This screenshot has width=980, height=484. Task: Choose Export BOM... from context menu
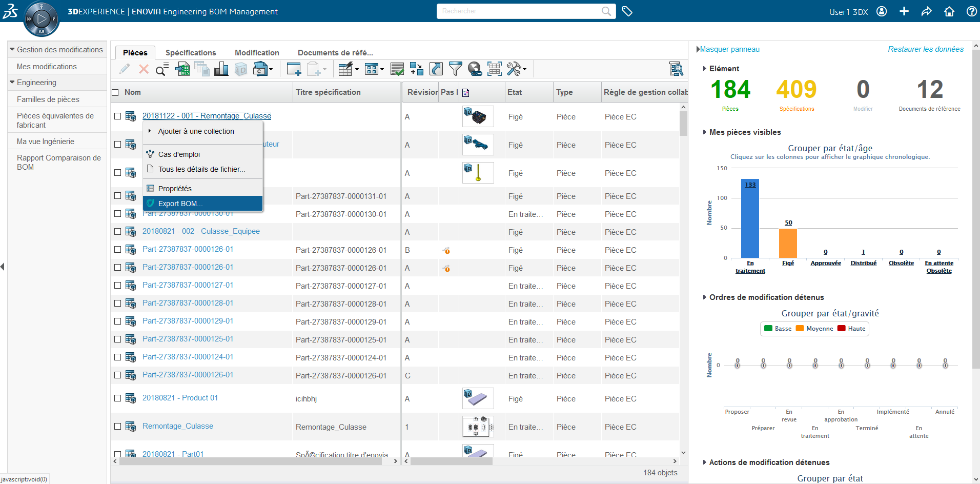pos(180,204)
